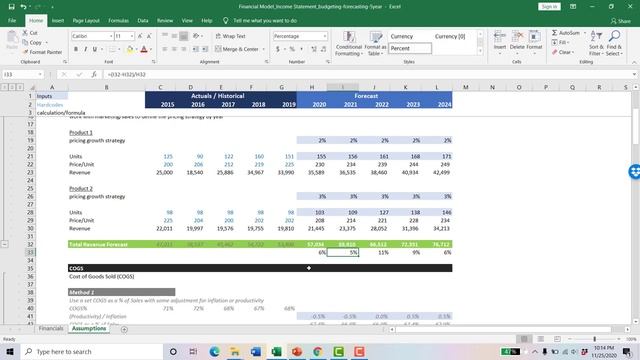Copy the selected cell
The width and height of the screenshot is (640, 360).
click(x=32, y=42)
